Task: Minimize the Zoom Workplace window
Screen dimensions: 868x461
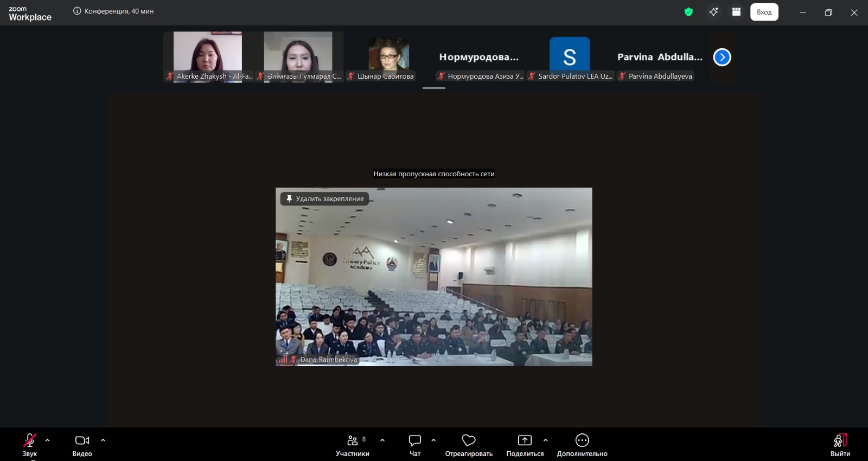Action: 802,12
